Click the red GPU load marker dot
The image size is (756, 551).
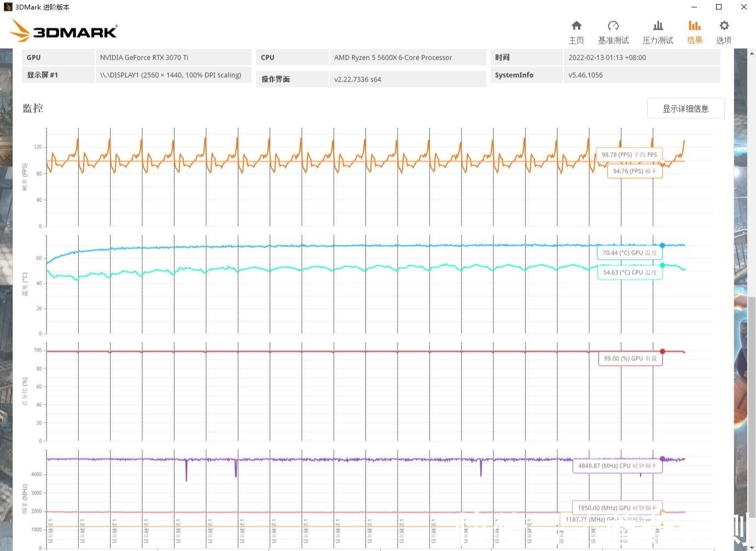tap(662, 351)
